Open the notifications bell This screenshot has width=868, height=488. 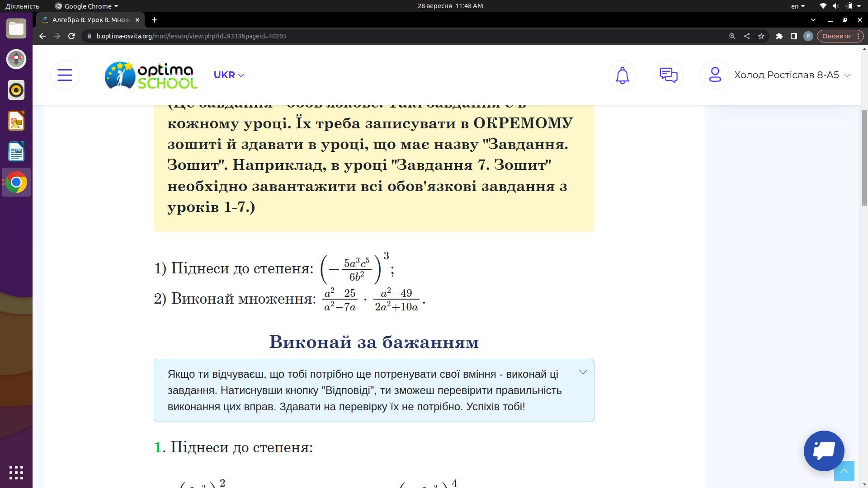622,75
